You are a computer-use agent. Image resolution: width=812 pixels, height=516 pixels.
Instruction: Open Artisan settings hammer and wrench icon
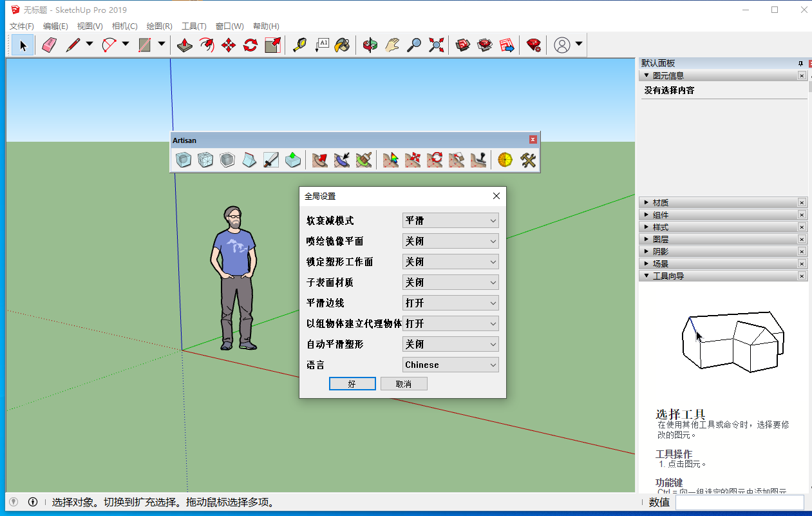tap(528, 160)
